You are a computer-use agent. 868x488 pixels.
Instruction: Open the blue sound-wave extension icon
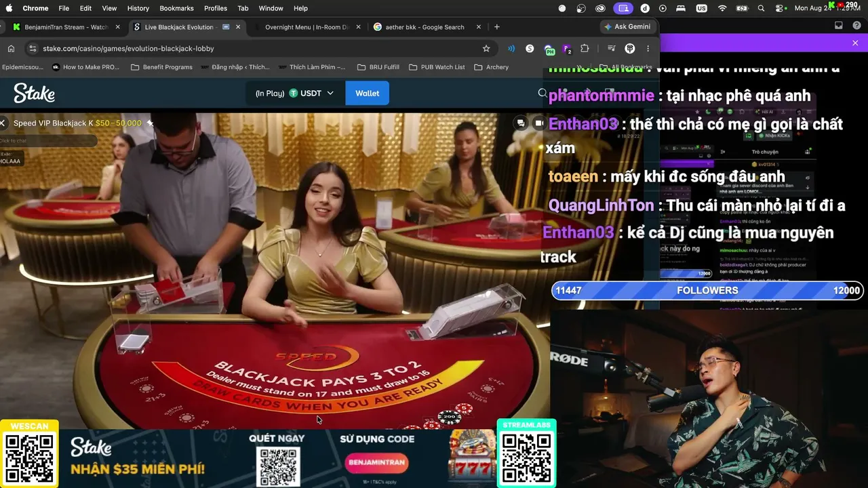coord(511,49)
